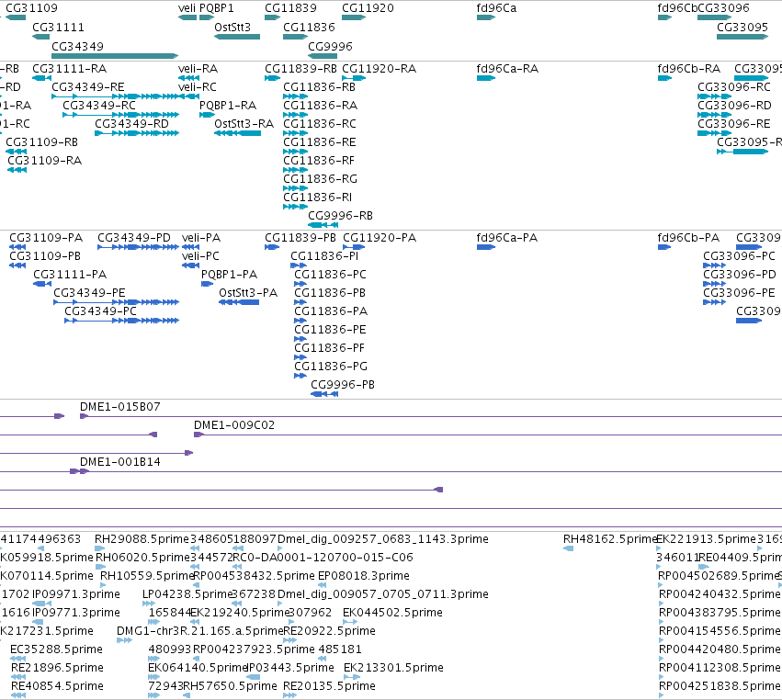Select transcript CG9996-RB

340,215
